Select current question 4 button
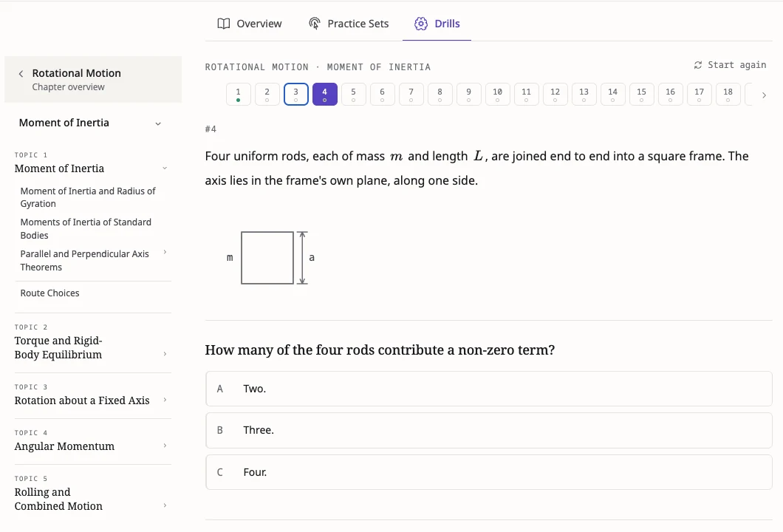Viewport: 783px width, 532px height. (324, 95)
